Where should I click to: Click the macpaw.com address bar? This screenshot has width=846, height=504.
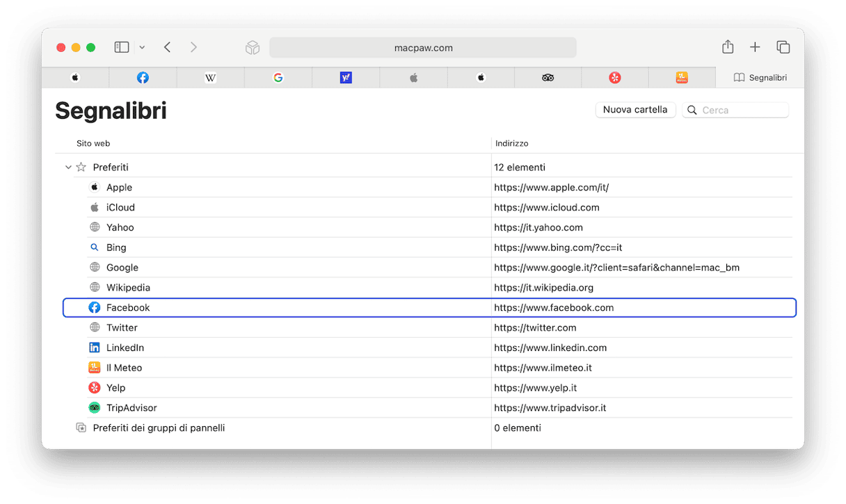[423, 48]
